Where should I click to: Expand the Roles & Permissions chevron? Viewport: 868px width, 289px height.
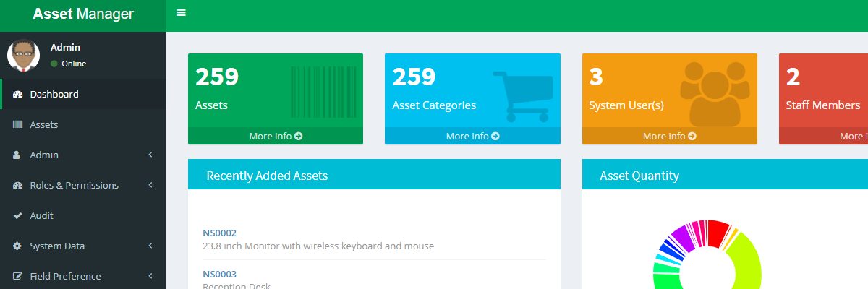150,185
